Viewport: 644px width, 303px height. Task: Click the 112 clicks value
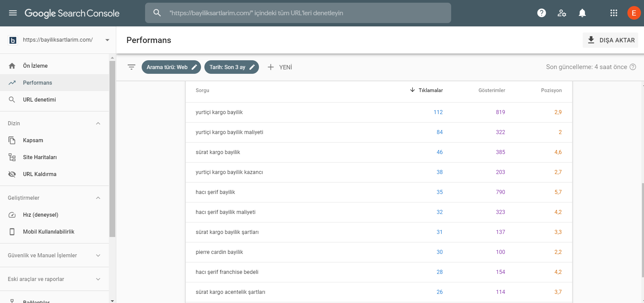(438, 112)
